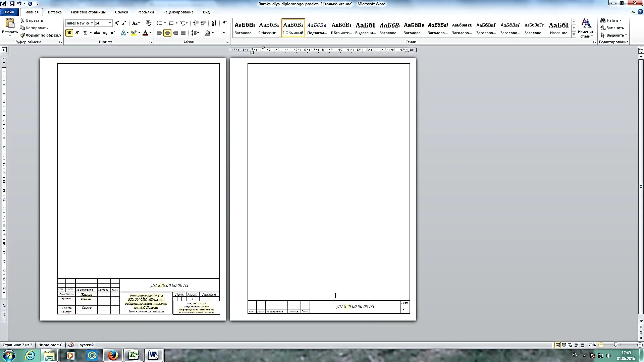Click the Word taskbar icon
This screenshot has height=362, width=644.
pos(154,355)
